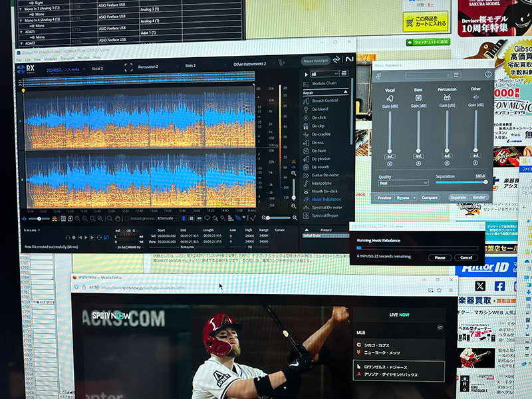The width and height of the screenshot is (532, 399).
Task: Toggle Bass solo button under gain
Action: coord(418,164)
